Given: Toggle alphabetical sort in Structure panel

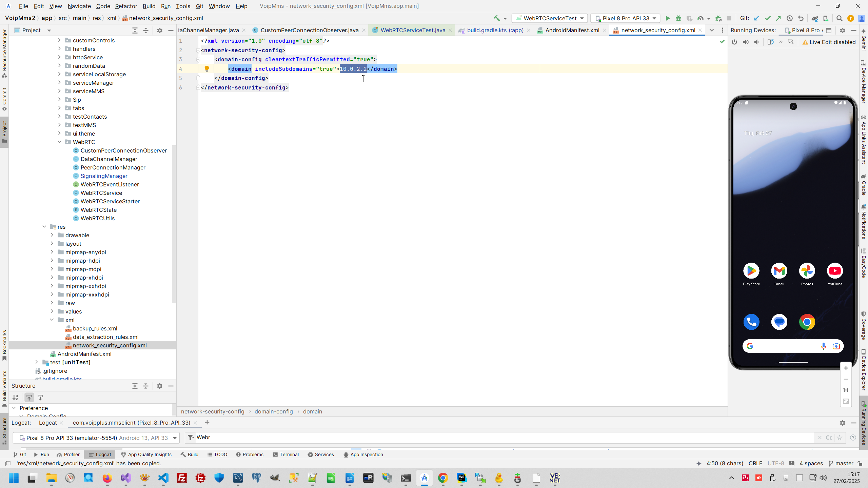Looking at the screenshot, I should coord(16,398).
